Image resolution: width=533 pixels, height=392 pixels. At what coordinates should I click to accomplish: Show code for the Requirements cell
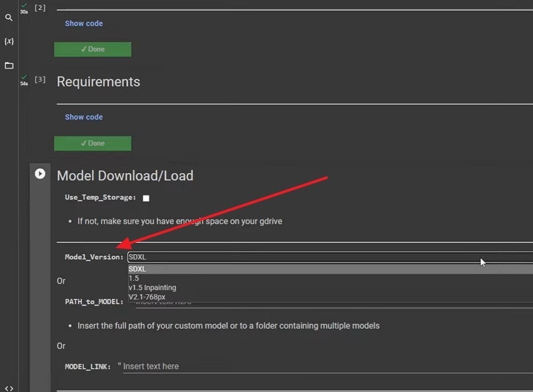click(x=84, y=117)
